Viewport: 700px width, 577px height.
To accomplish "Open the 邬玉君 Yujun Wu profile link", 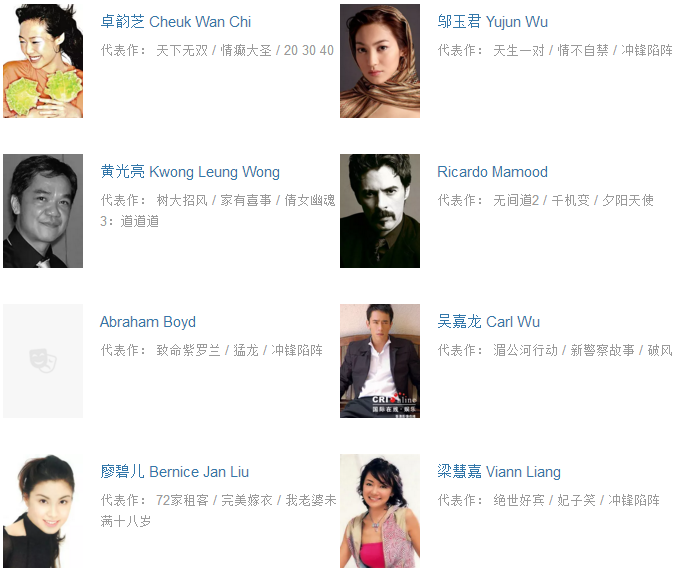I will (492, 22).
